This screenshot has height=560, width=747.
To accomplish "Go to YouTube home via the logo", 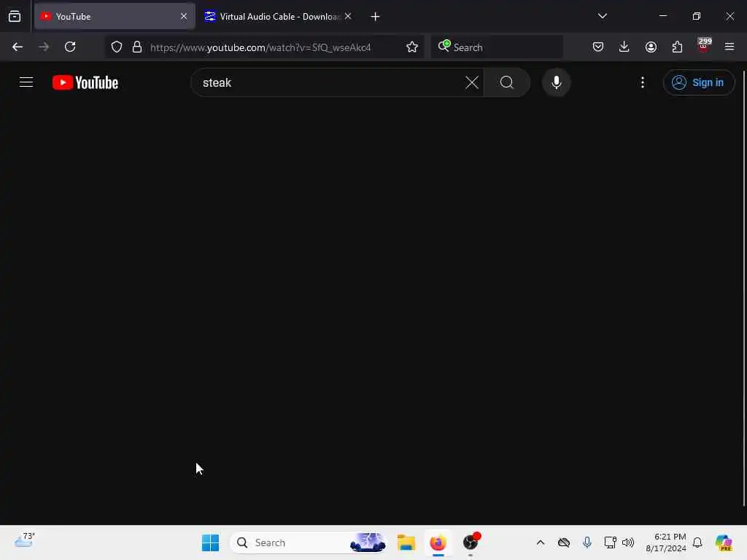I will tap(85, 82).
